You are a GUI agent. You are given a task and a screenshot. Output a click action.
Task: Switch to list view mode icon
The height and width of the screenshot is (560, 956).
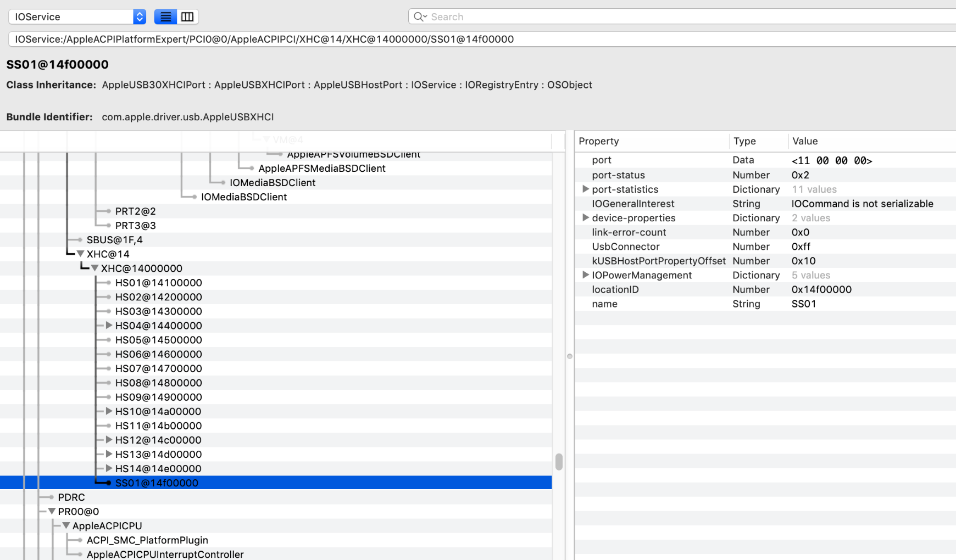(x=165, y=17)
